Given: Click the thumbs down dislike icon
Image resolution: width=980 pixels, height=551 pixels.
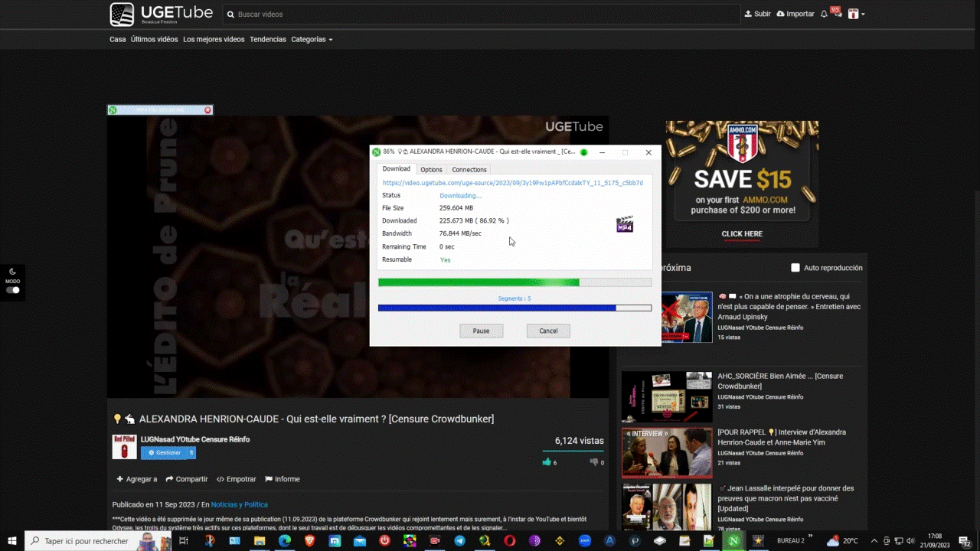Looking at the screenshot, I should click(x=593, y=462).
